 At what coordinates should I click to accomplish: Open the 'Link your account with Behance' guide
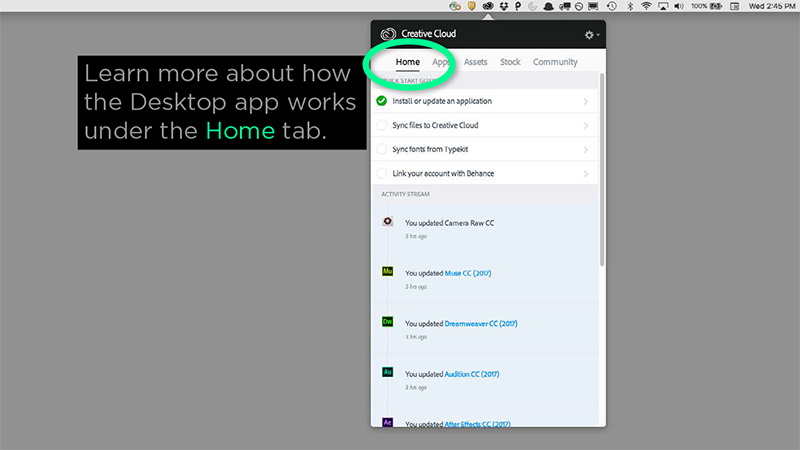(485, 173)
